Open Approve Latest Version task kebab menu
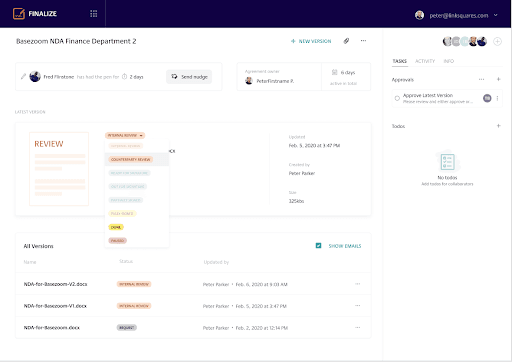This screenshot has height=362, width=512. click(497, 98)
